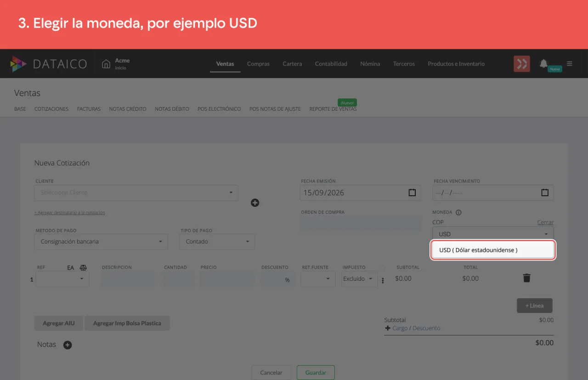Go to the Compras menu

pos(258,64)
